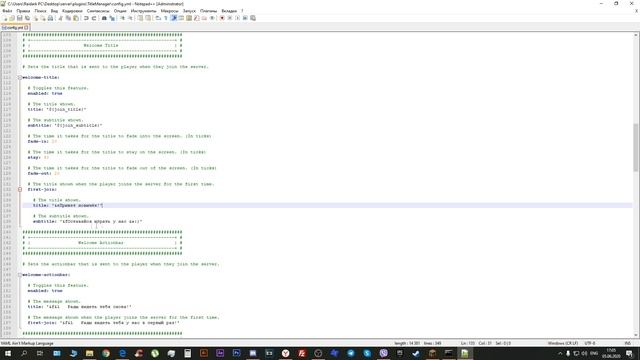The height and width of the screenshot is (360, 640).
Task: Open the Поиск menu
Action: pos(40,11)
